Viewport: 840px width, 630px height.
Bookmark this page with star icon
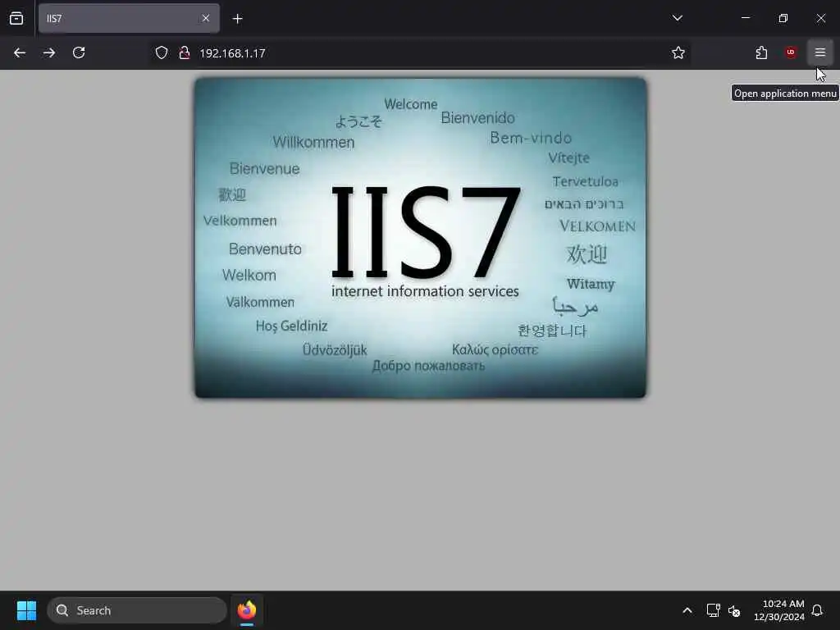(678, 52)
